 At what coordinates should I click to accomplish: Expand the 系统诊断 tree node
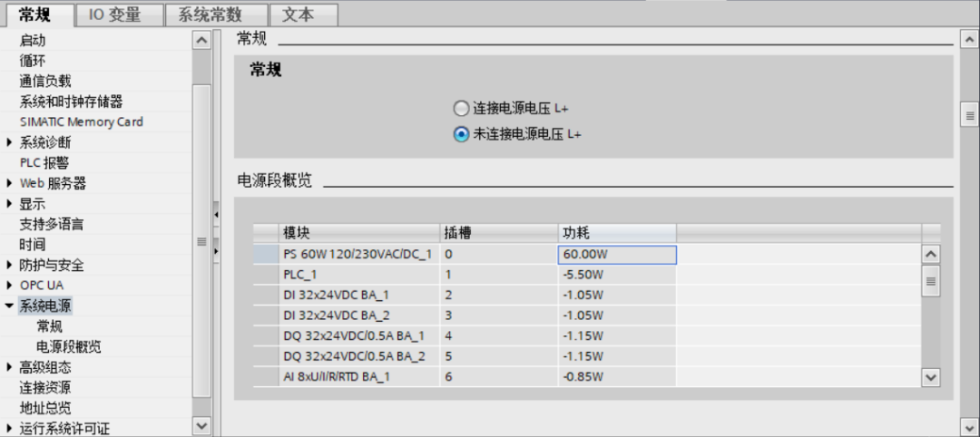coord(9,142)
